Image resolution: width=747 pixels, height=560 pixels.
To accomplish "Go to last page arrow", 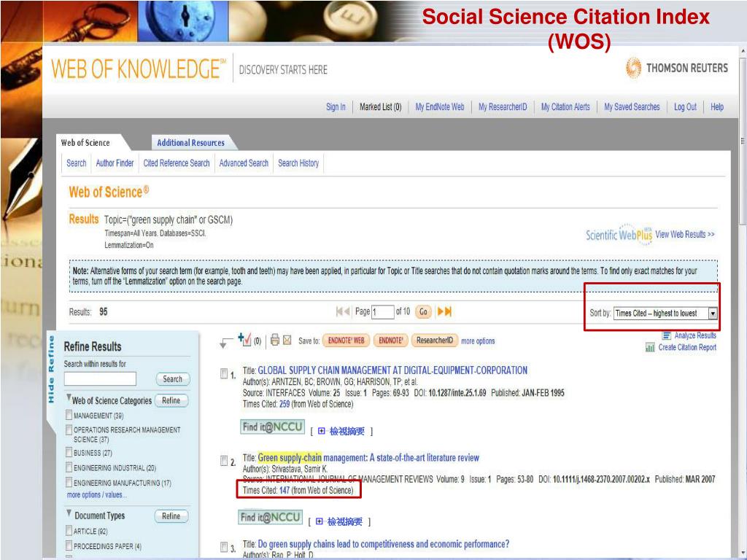I will tap(448, 311).
